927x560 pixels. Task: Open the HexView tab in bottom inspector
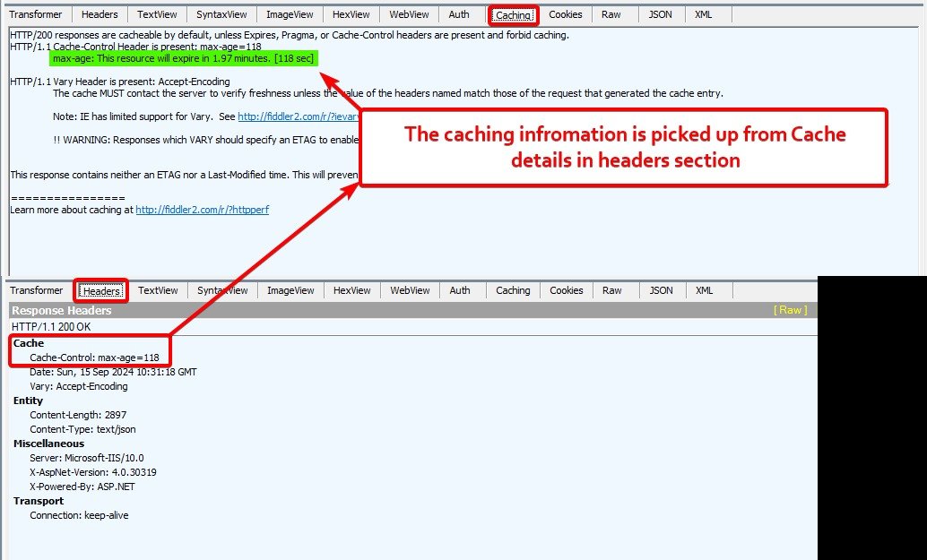(351, 289)
